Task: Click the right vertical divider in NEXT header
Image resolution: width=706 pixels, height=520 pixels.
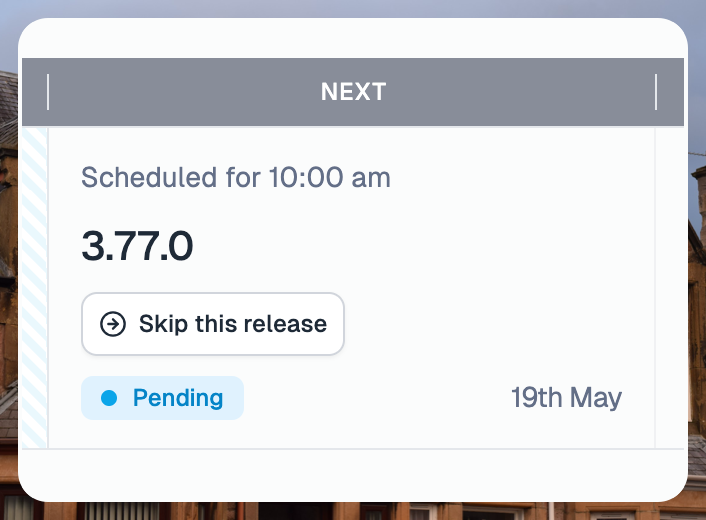Action: [x=656, y=92]
